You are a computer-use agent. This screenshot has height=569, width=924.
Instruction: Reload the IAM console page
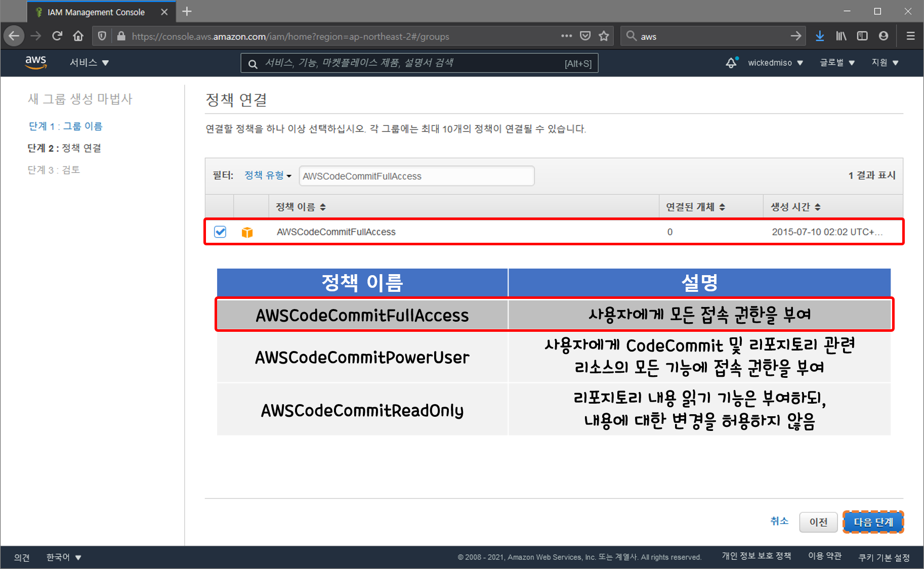[x=57, y=36]
